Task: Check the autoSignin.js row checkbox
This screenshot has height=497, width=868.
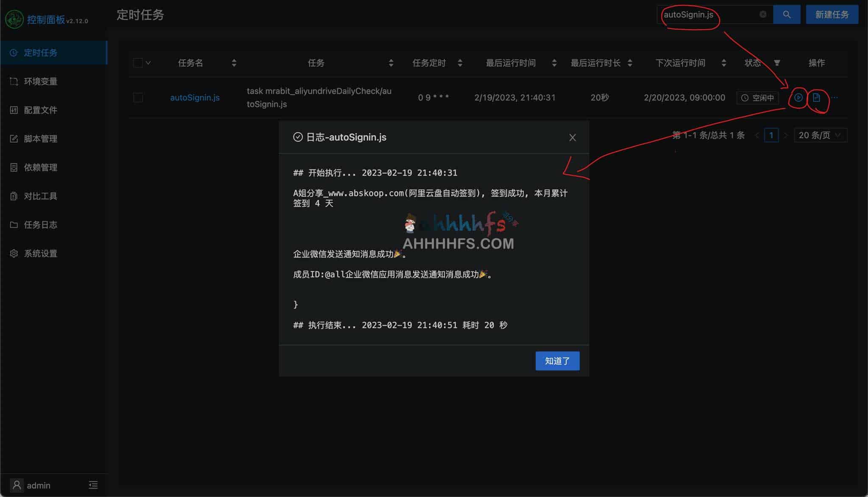Action: pos(138,98)
